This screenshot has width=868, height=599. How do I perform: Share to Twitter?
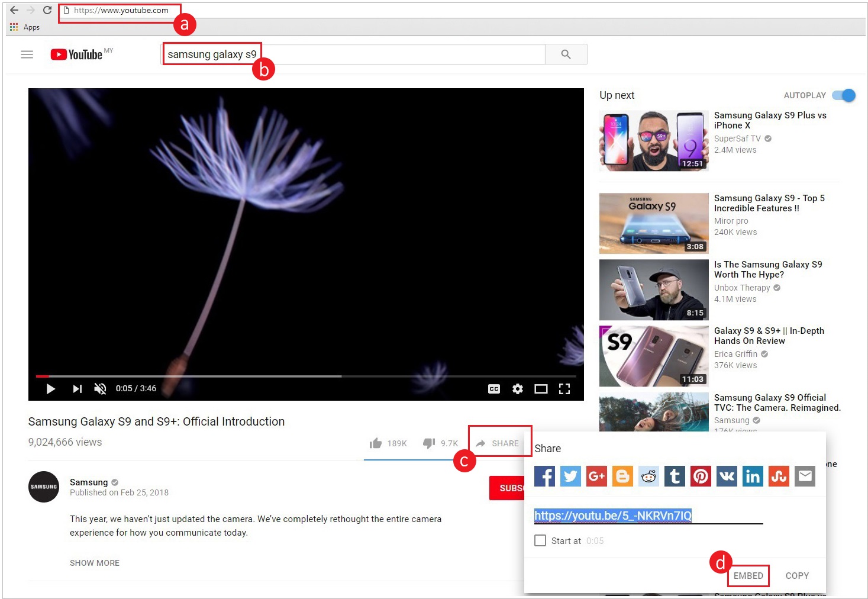pyautogui.click(x=570, y=476)
